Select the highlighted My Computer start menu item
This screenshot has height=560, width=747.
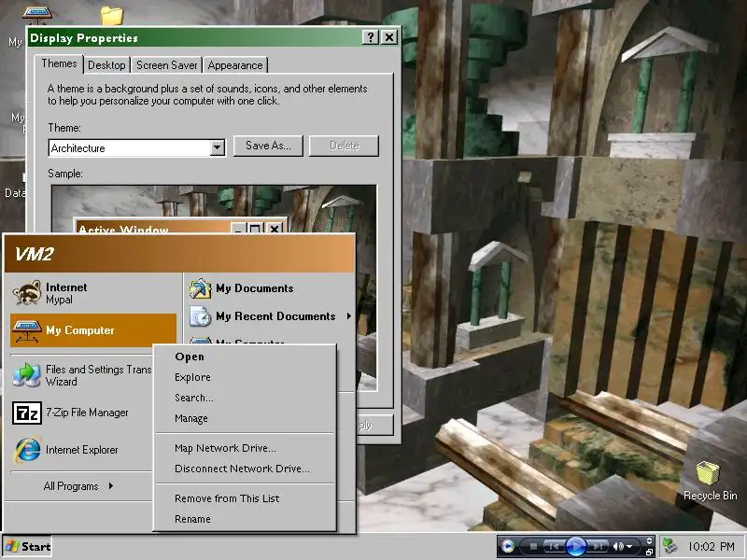click(93, 330)
